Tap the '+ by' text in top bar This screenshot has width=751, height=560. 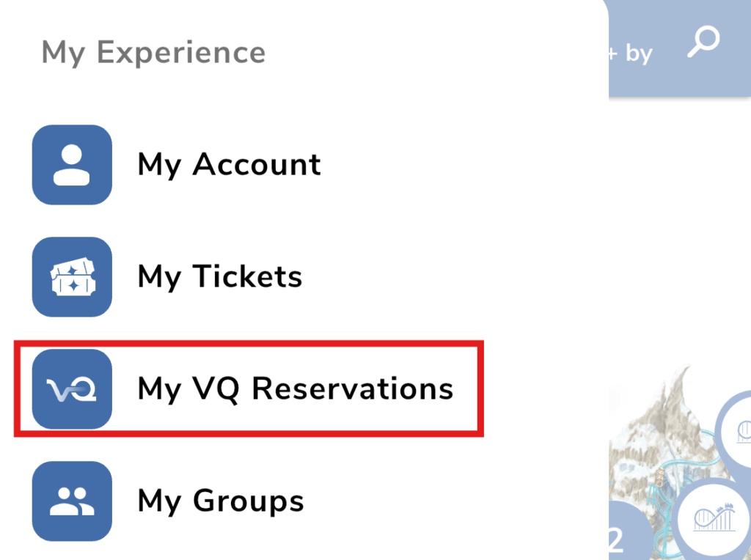[630, 53]
